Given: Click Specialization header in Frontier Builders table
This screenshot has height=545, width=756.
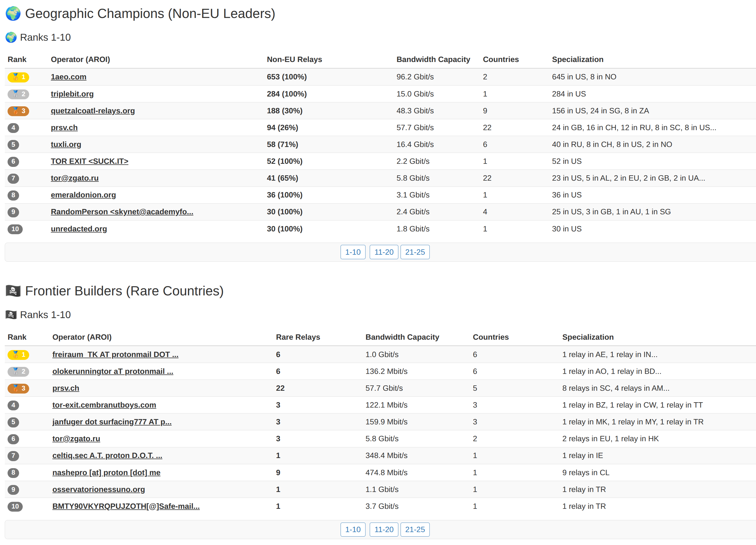Looking at the screenshot, I should 588,337.
